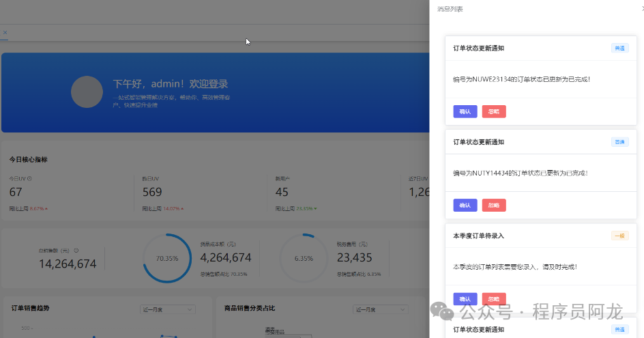
Task: Click the 商品销售分类占比 chart title
Action: [x=250, y=308]
